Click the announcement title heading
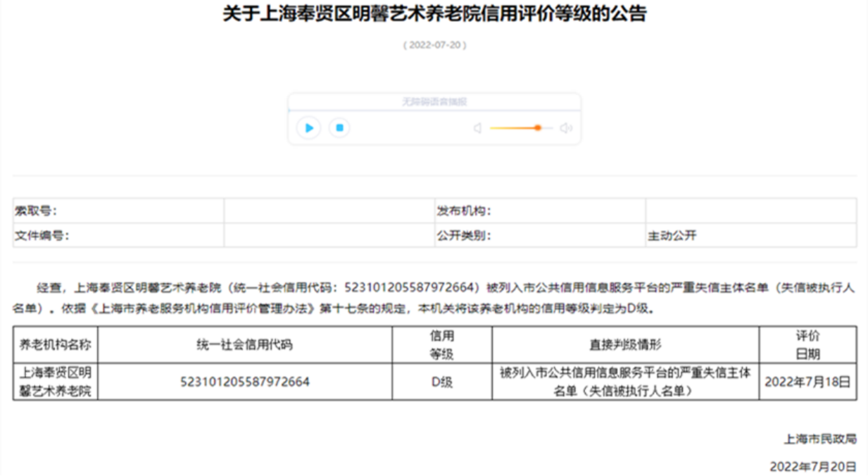The width and height of the screenshot is (868, 476). 434,14
